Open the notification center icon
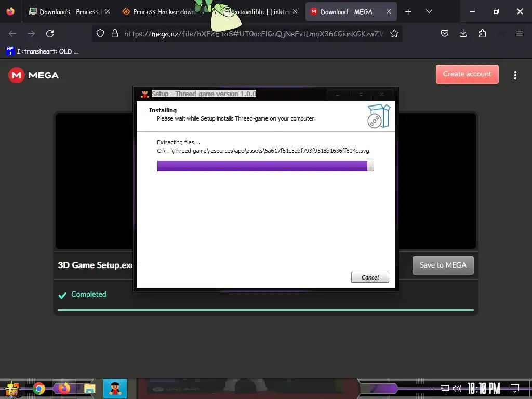 (515, 388)
